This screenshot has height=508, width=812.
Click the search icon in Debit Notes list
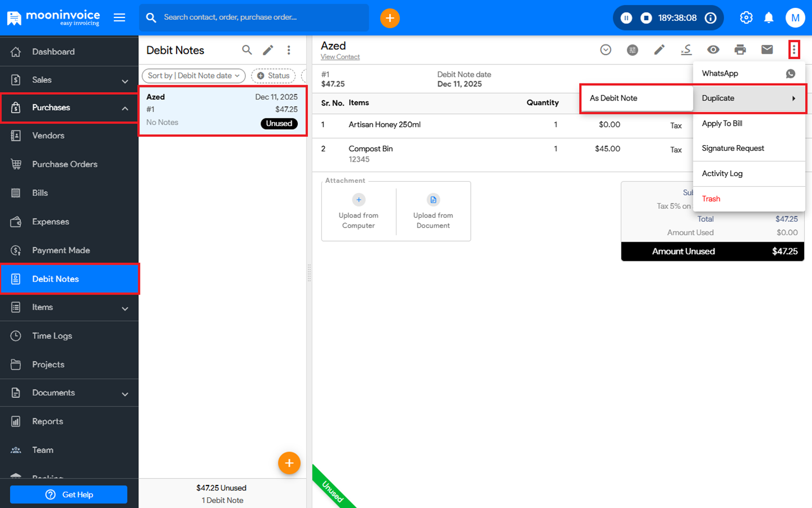tap(247, 50)
